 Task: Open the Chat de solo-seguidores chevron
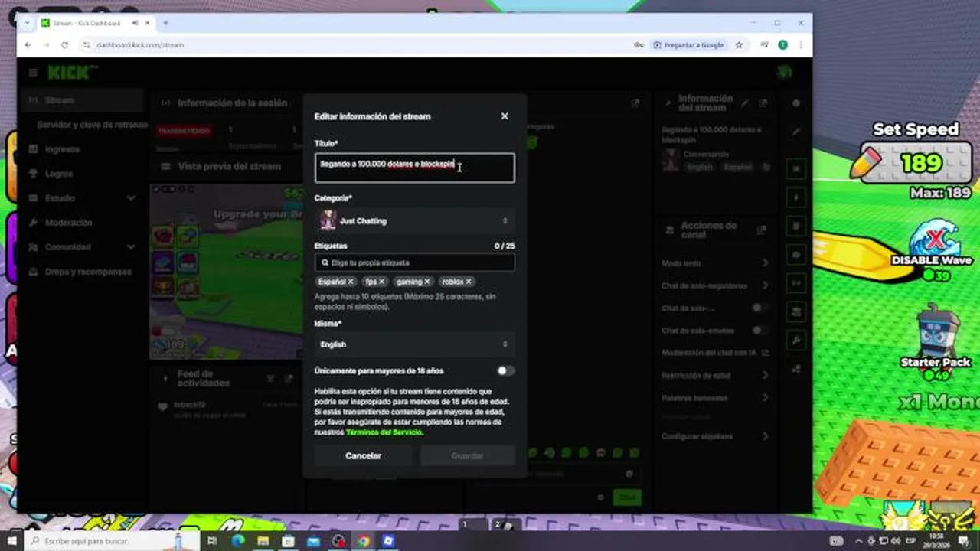(x=765, y=285)
